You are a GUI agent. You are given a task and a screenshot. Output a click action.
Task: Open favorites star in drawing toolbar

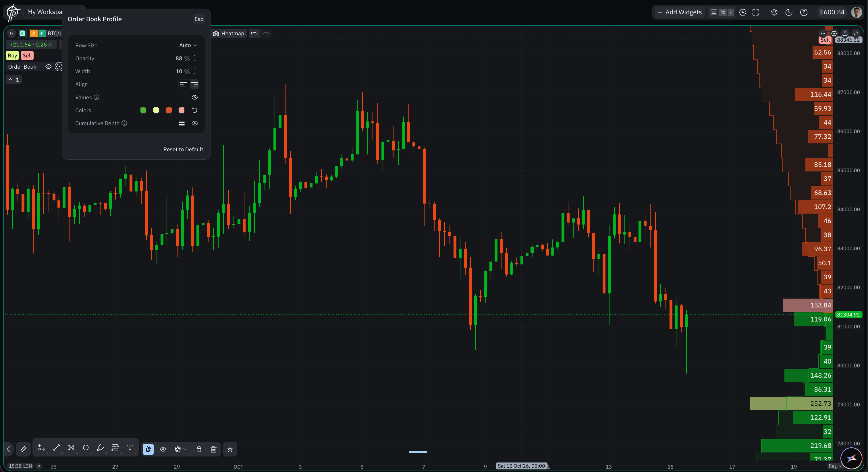[230, 449]
